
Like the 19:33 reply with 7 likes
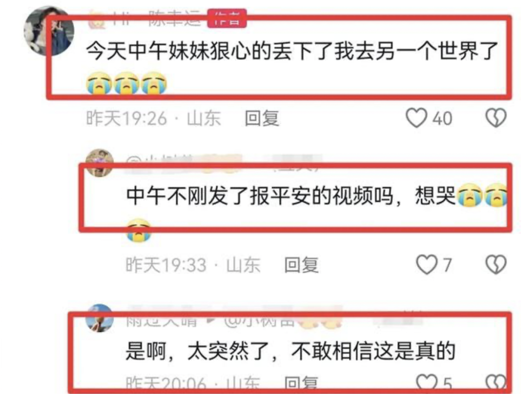click(x=427, y=265)
